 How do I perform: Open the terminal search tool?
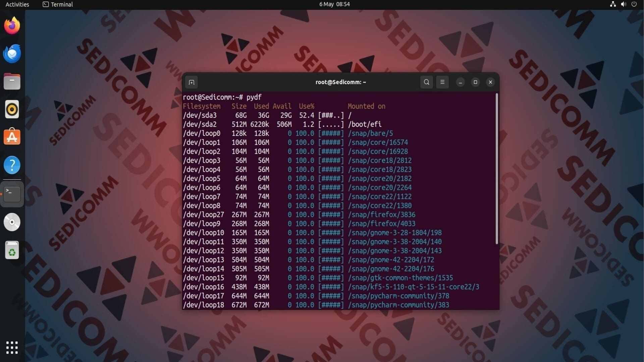tap(426, 82)
